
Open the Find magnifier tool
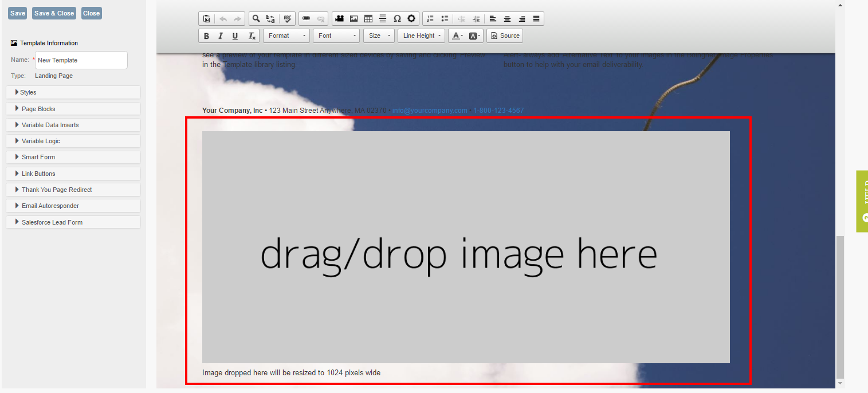coord(256,19)
